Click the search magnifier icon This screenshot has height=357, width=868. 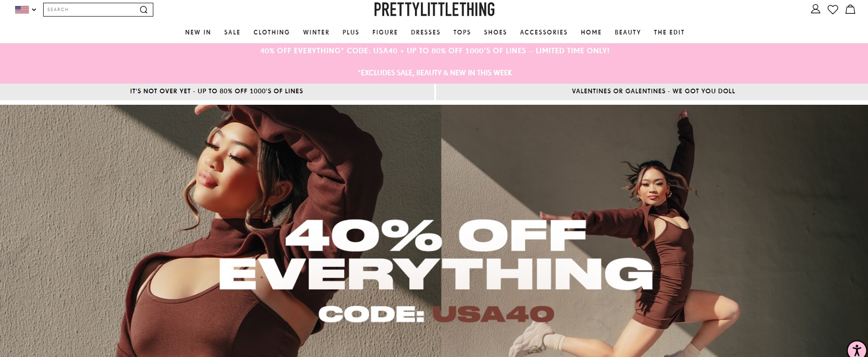144,10
